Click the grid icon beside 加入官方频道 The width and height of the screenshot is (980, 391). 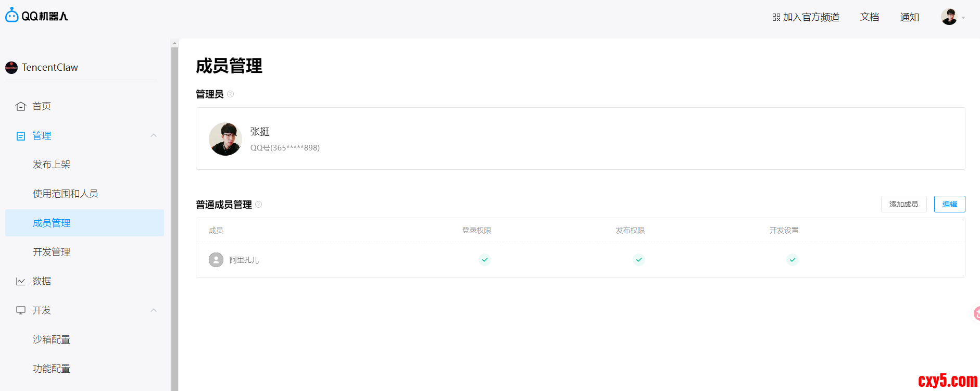click(x=776, y=17)
